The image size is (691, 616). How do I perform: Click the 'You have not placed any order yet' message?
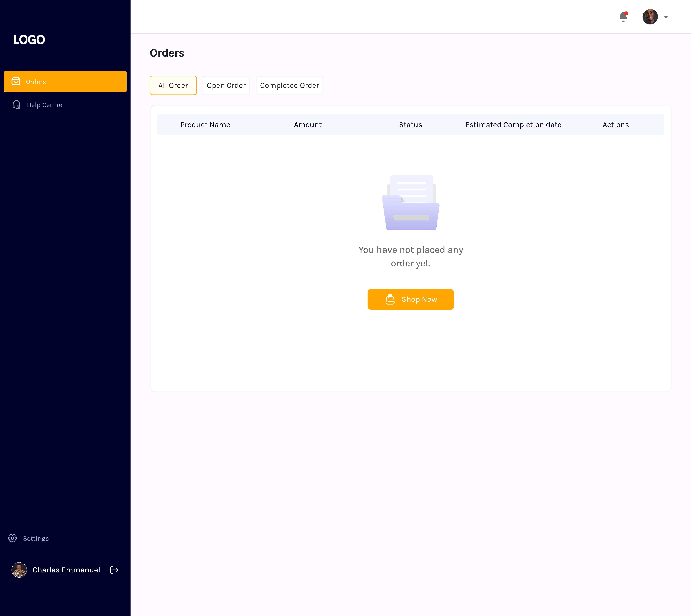coord(411,257)
